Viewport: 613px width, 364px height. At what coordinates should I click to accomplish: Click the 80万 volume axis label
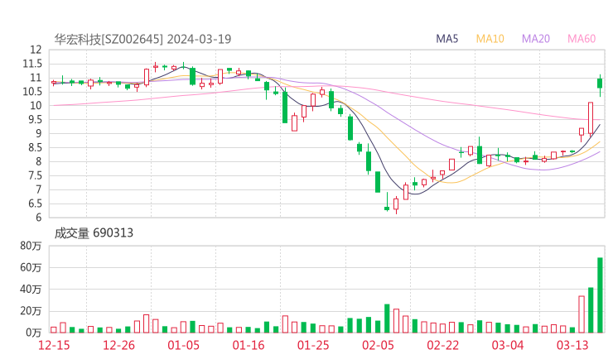coord(31,246)
